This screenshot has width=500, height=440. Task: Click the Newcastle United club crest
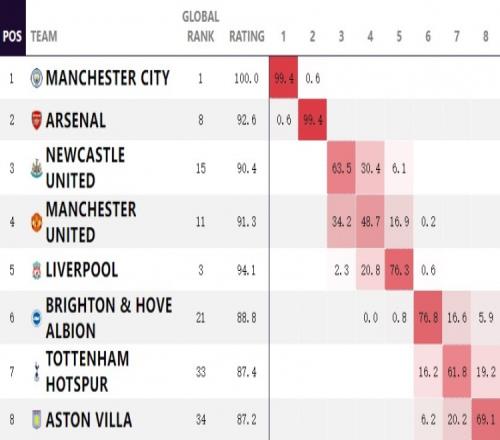36,168
